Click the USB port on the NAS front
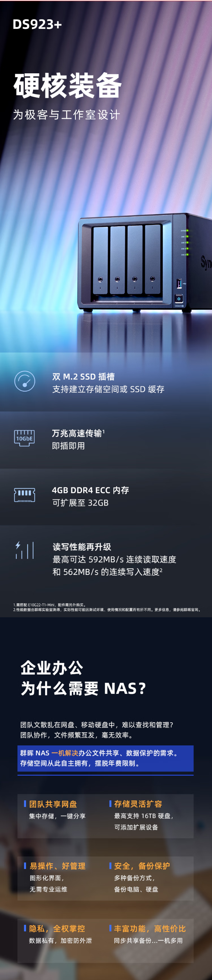The height and width of the screenshot is (980, 212). tap(179, 283)
